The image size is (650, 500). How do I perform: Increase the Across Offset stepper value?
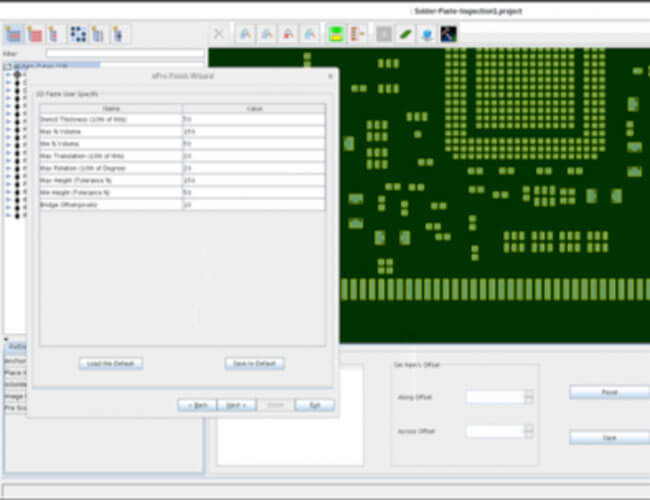528,428
